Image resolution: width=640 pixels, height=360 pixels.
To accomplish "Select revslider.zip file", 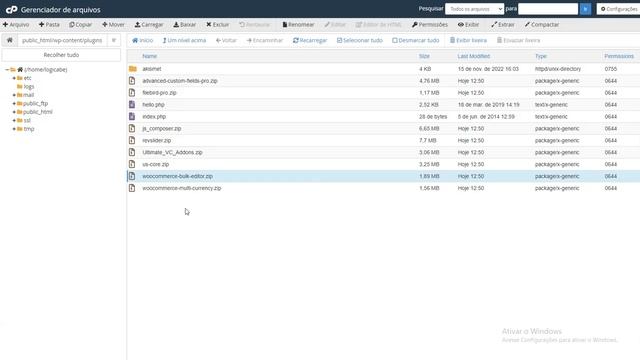I will [157, 140].
